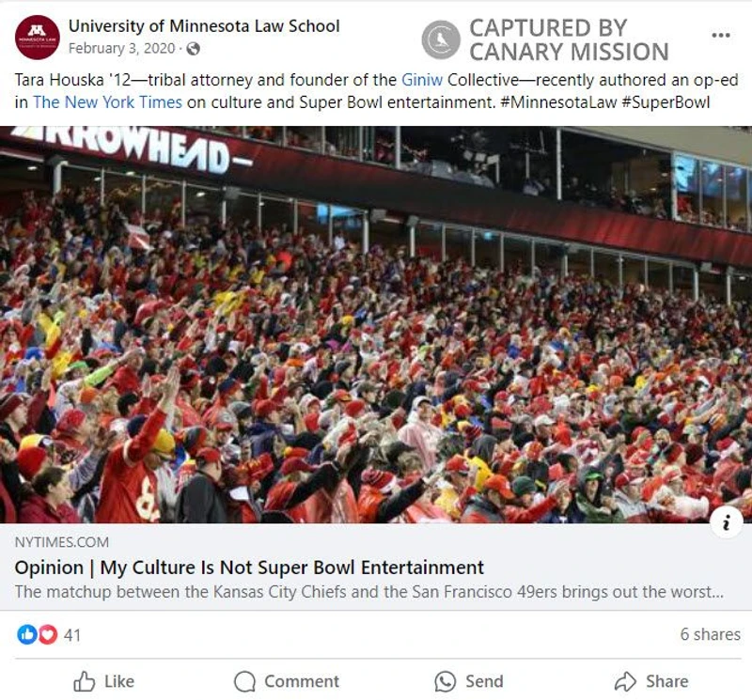Screen dimensions: 752x700
Task: Send the post via the WhatsApp Send button
Action: click(x=469, y=681)
